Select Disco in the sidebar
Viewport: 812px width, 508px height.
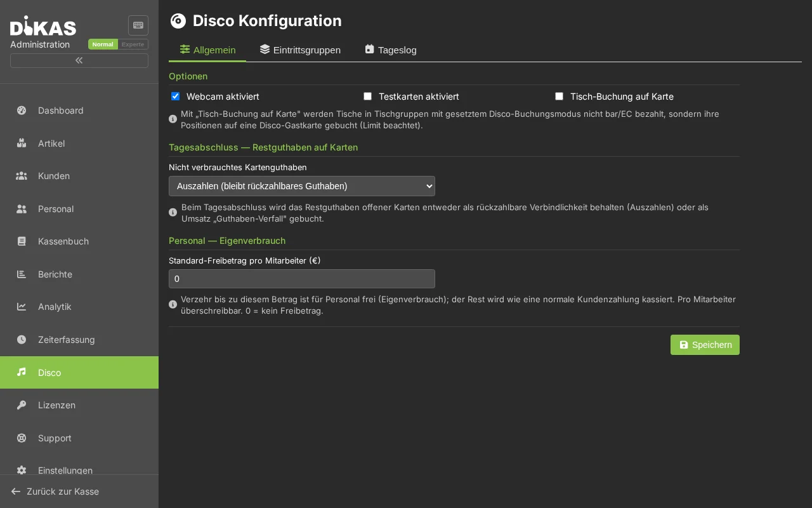[79, 372]
